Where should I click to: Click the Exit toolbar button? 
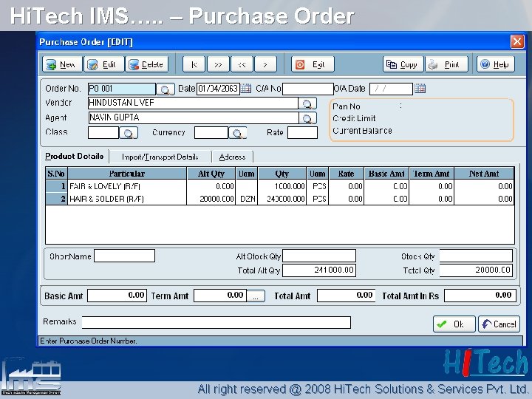[x=313, y=64]
